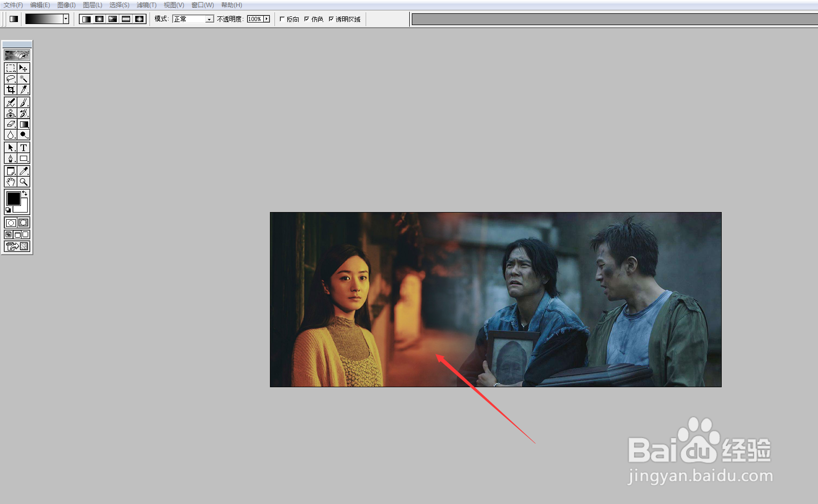Open the gradient picker dropdown arrow

coord(66,19)
